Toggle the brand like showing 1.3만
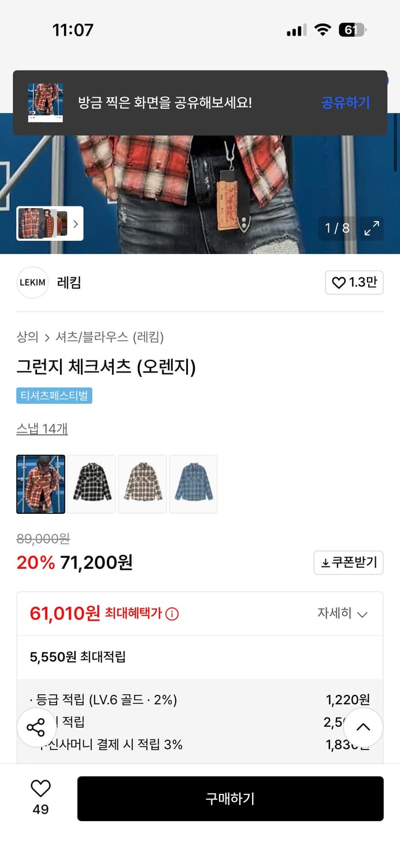The height and width of the screenshot is (868, 400). (354, 282)
